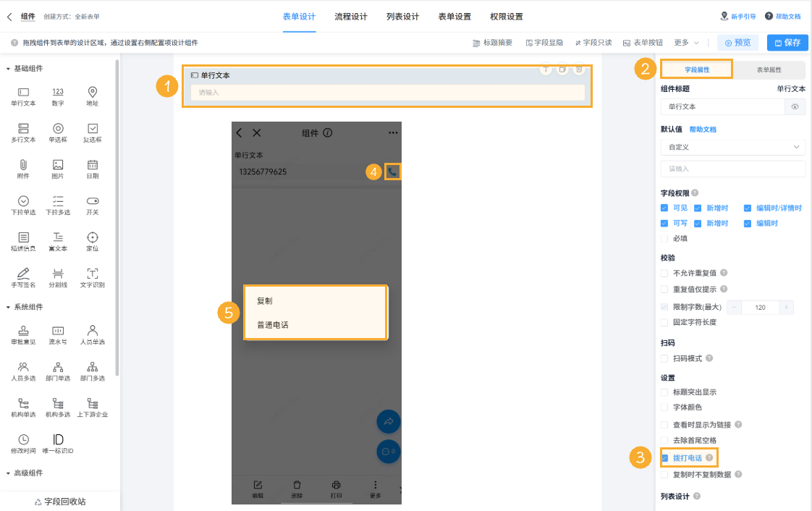This screenshot has width=812, height=511.
Task: Pick the 审批意见 approval component
Action: (x=23, y=334)
